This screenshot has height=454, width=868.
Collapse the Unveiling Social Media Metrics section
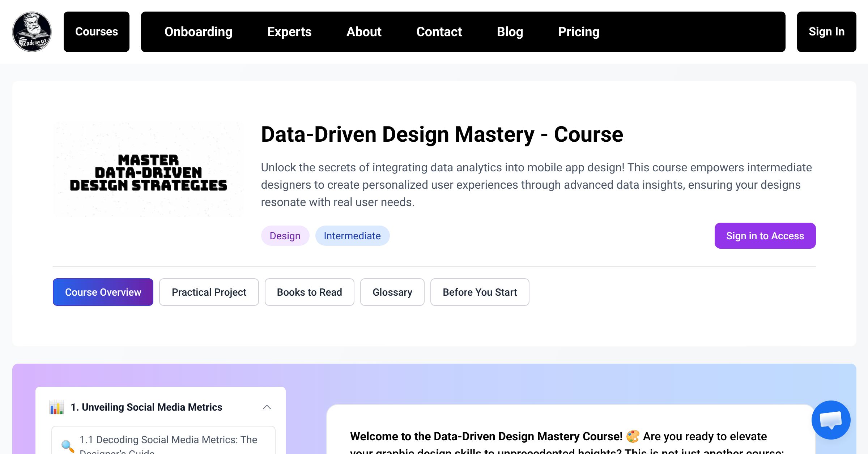tap(267, 407)
